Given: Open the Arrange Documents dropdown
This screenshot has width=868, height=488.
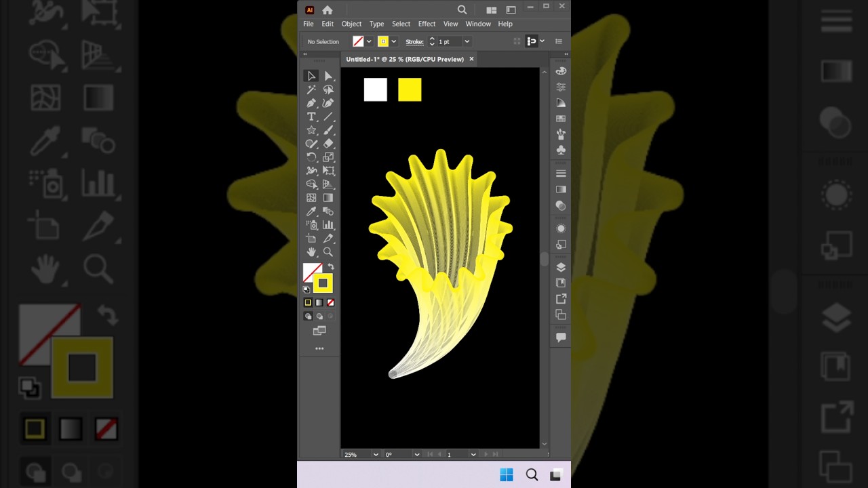Looking at the screenshot, I should pos(491,9).
